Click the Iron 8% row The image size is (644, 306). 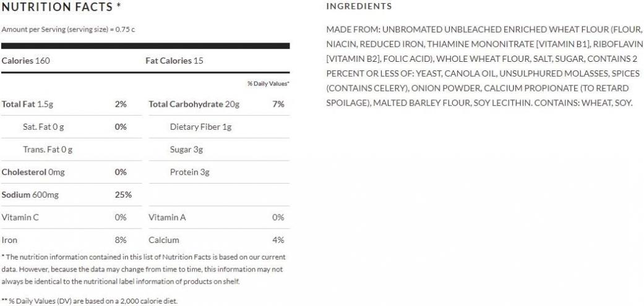pos(72,240)
